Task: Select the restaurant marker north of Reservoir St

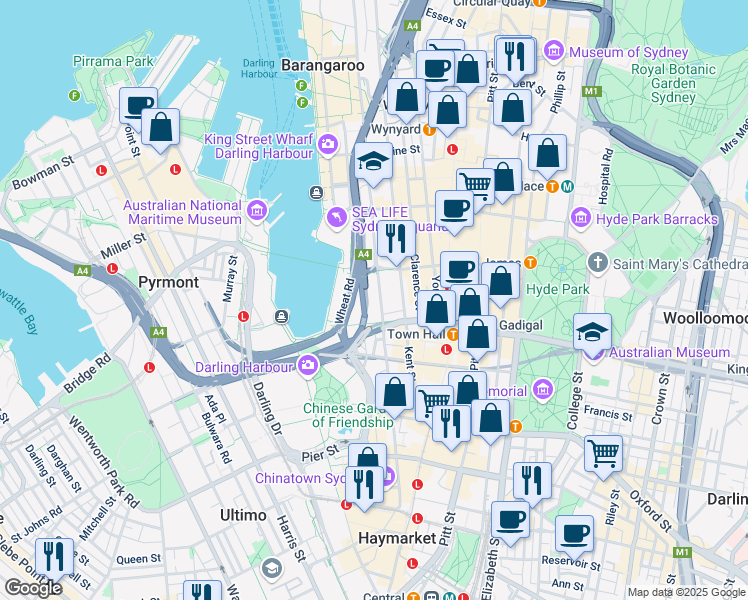Action: tap(533, 482)
